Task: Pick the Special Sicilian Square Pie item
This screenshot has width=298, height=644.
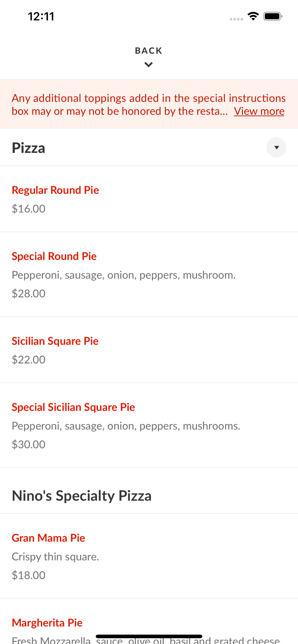Action: pyautogui.click(x=73, y=407)
